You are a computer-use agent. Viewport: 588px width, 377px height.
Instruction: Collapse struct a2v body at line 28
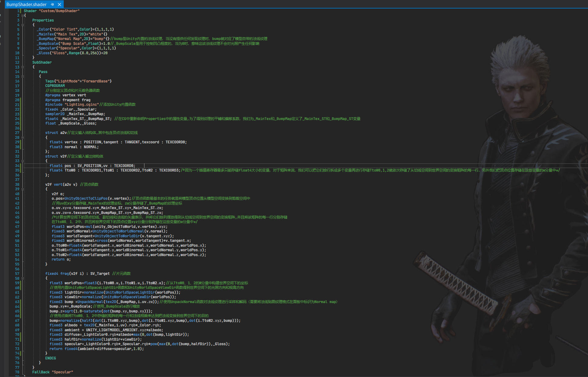tap(23, 137)
